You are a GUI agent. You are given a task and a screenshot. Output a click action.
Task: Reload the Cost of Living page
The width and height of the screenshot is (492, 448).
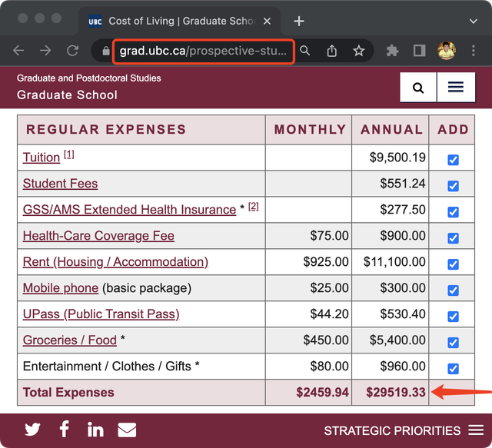tap(72, 51)
